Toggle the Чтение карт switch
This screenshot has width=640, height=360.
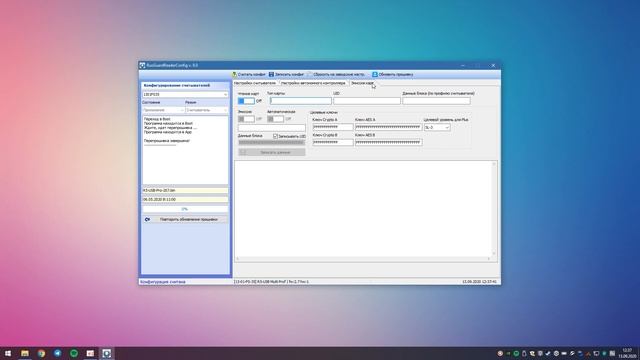[x=246, y=101]
